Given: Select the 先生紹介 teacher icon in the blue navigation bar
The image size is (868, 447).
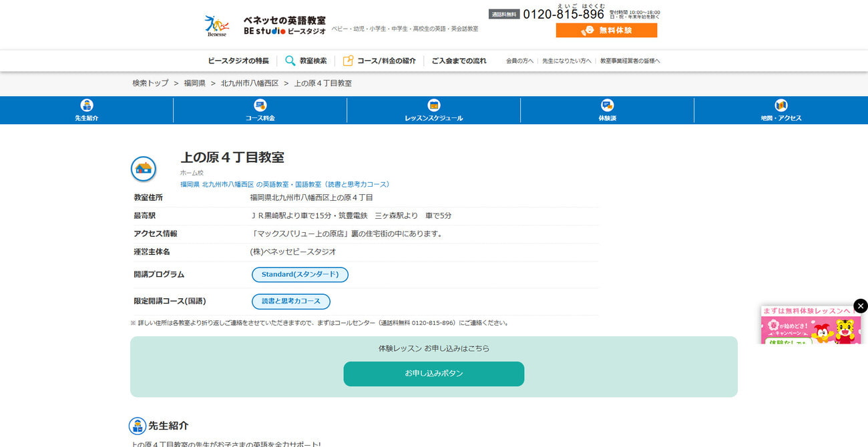Looking at the screenshot, I should (87, 105).
